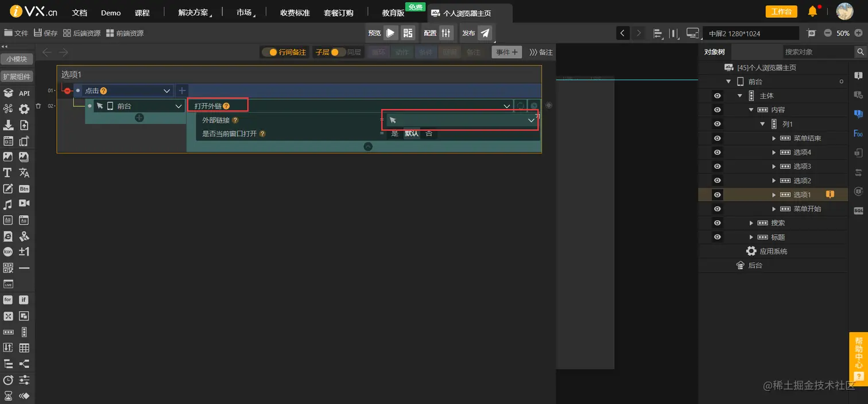The image size is (868, 404).
Task: Open the 前台 target object dropdown
Action: 179,106
